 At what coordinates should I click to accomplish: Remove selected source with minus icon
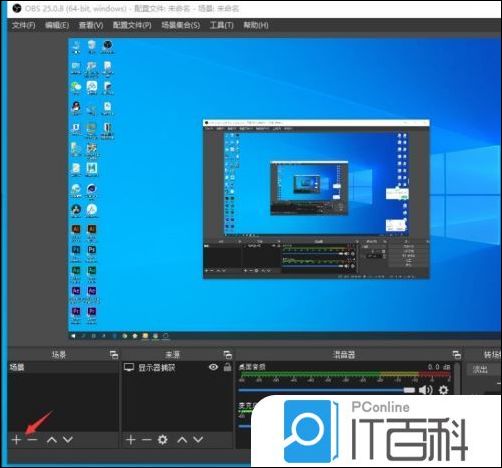(x=147, y=440)
